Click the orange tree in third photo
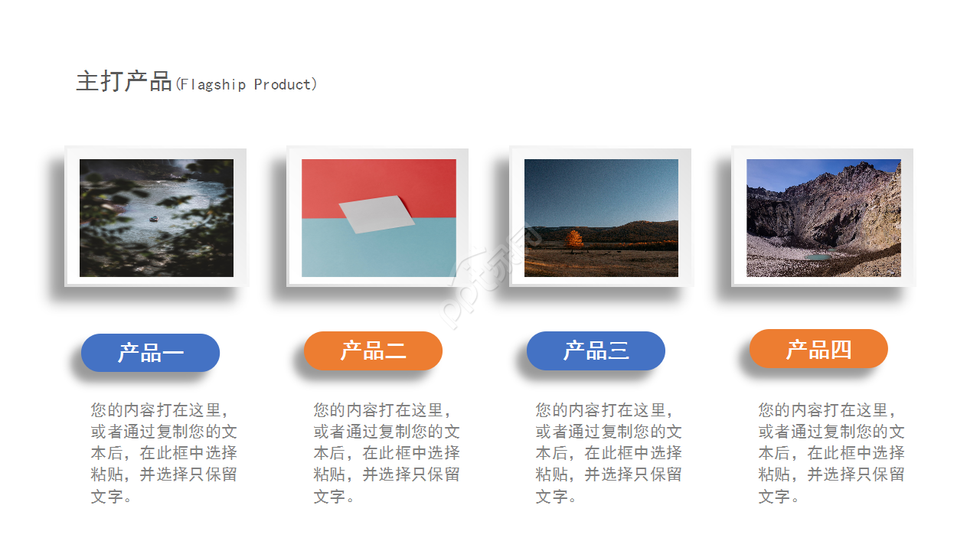The height and width of the screenshot is (551, 980). coord(573,240)
